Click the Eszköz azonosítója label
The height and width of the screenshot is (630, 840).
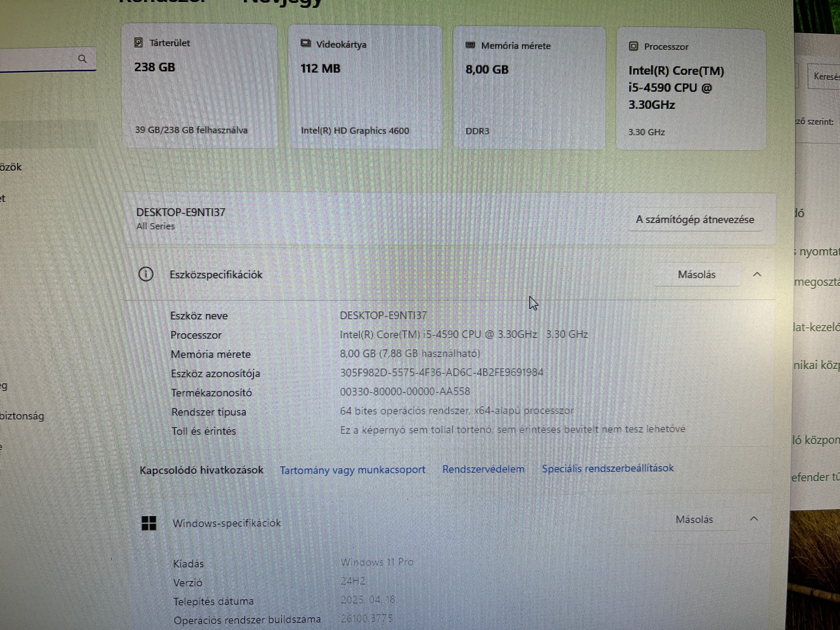[216, 373]
